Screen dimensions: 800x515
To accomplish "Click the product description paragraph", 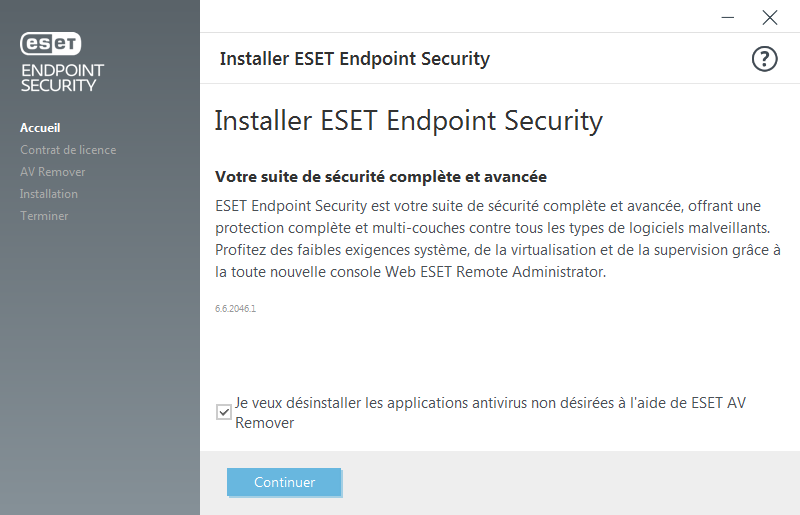I will pyautogui.click(x=497, y=238).
